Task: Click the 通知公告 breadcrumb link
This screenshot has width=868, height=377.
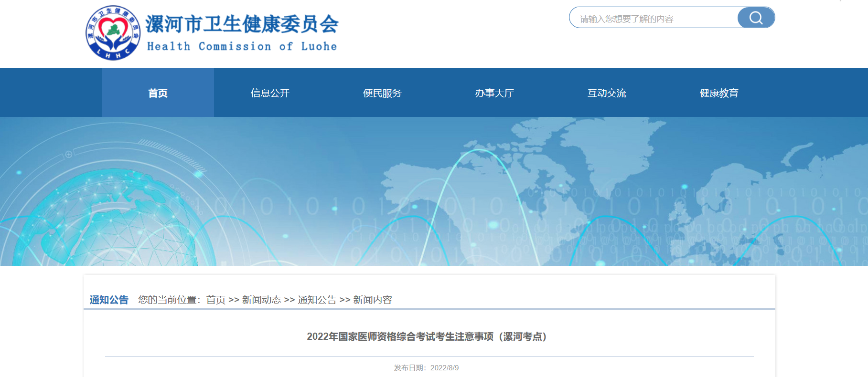Action: 317,300
